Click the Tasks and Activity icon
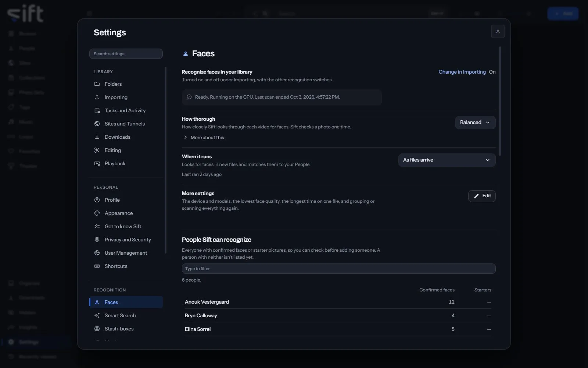Image resolution: width=588 pixels, height=368 pixels. tap(97, 110)
